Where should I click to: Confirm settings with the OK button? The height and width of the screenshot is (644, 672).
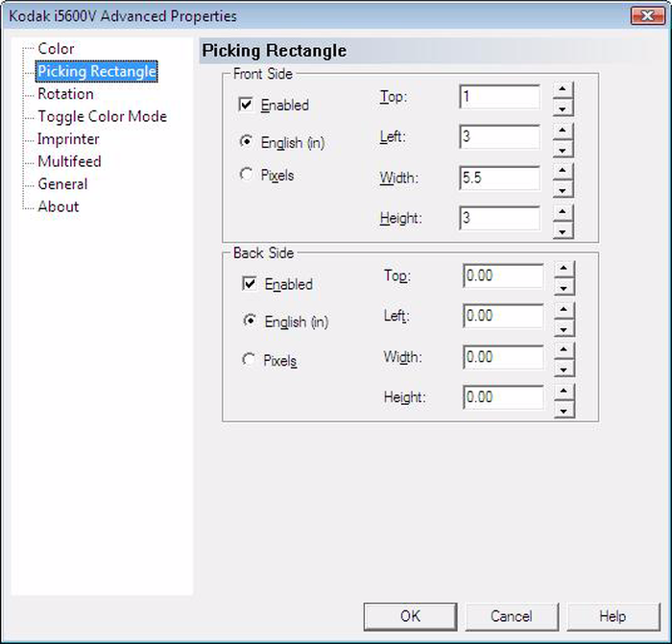[410, 616]
